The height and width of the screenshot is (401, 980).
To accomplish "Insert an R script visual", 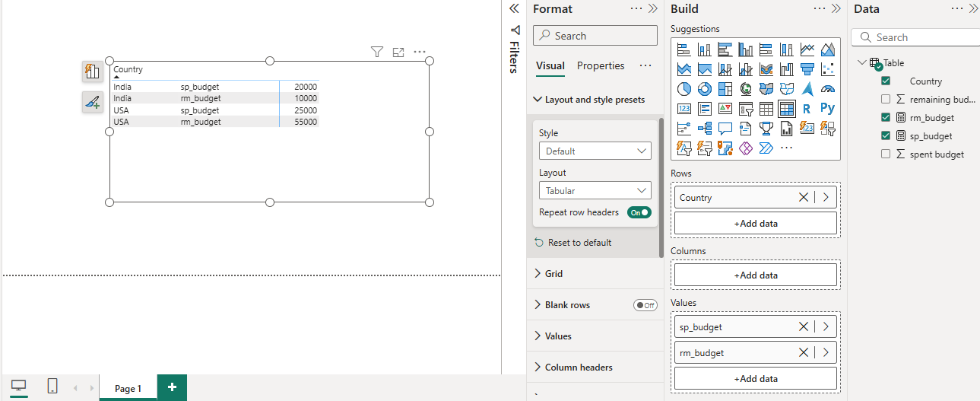I will tap(807, 109).
